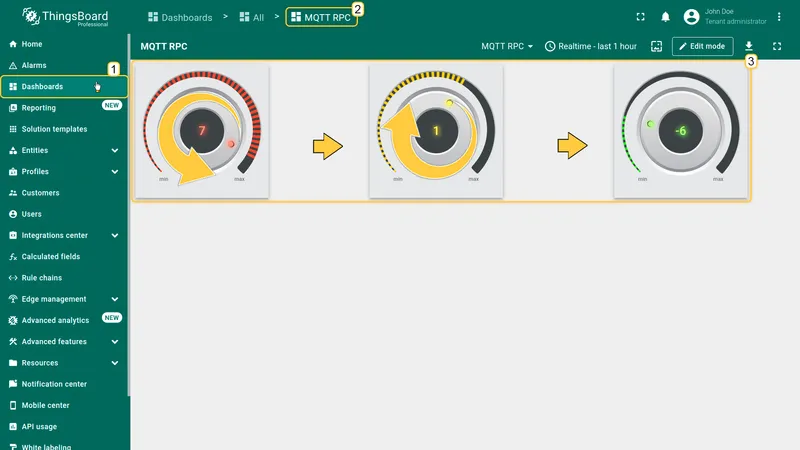Click the API usage icon
The width and height of the screenshot is (800, 450).
[13, 427]
